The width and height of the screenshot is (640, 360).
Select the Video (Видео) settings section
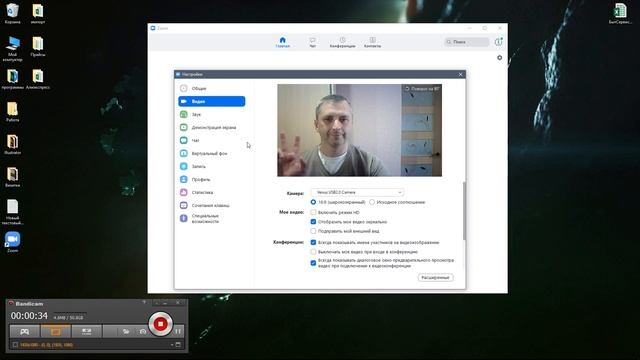(x=211, y=101)
